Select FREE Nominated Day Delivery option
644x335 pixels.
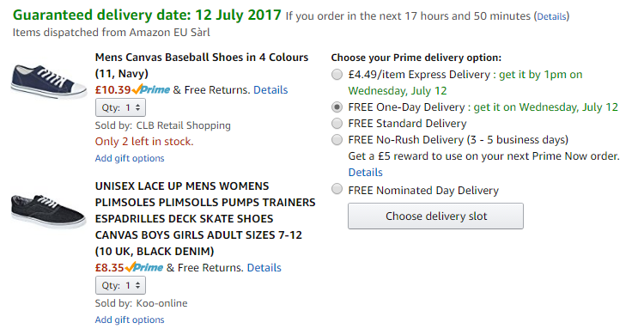pyautogui.click(x=337, y=189)
